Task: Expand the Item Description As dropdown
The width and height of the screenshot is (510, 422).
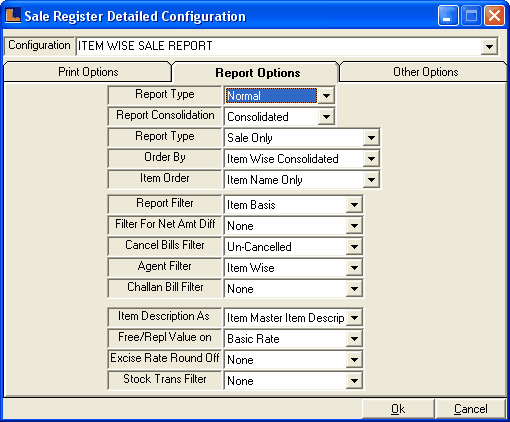Action: (354, 318)
